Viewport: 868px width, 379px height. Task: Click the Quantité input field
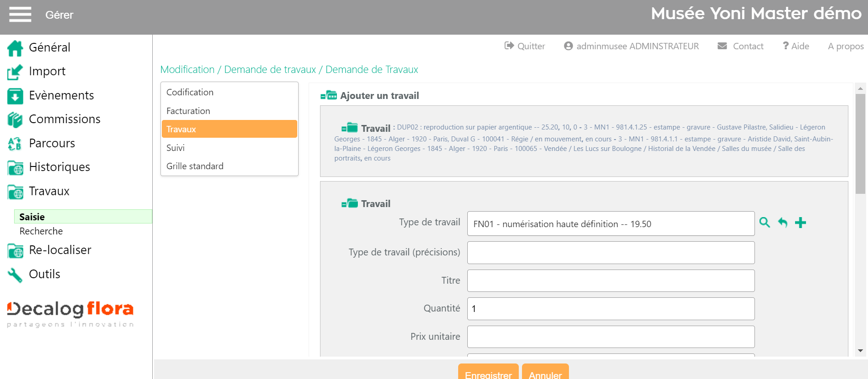(610, 309)
